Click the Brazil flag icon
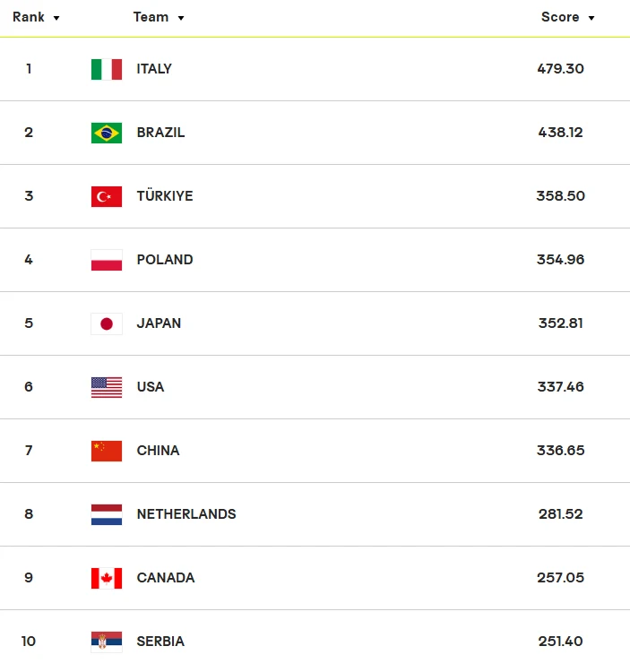The image size is (630, 672). (x=107, y=133)
